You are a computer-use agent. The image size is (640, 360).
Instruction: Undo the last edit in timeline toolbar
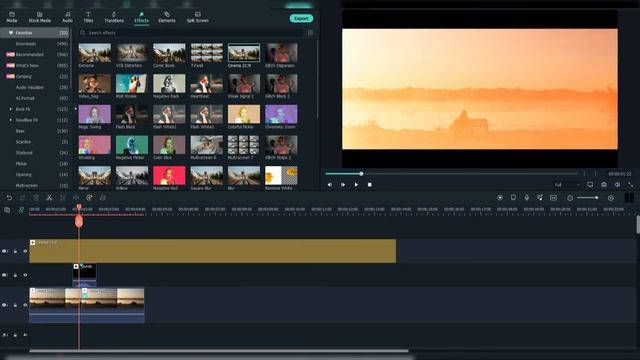(x=9, y=198)
